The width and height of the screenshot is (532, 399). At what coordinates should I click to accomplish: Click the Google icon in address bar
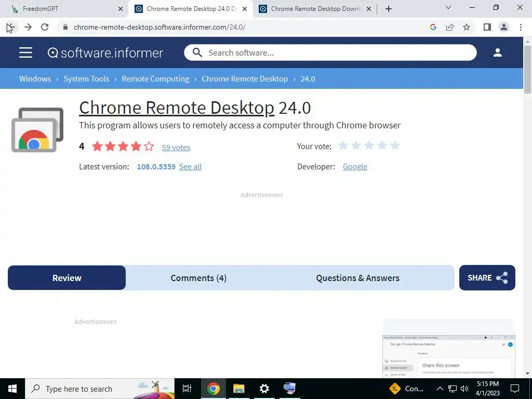pyautogui.click(x=433, y=27)
